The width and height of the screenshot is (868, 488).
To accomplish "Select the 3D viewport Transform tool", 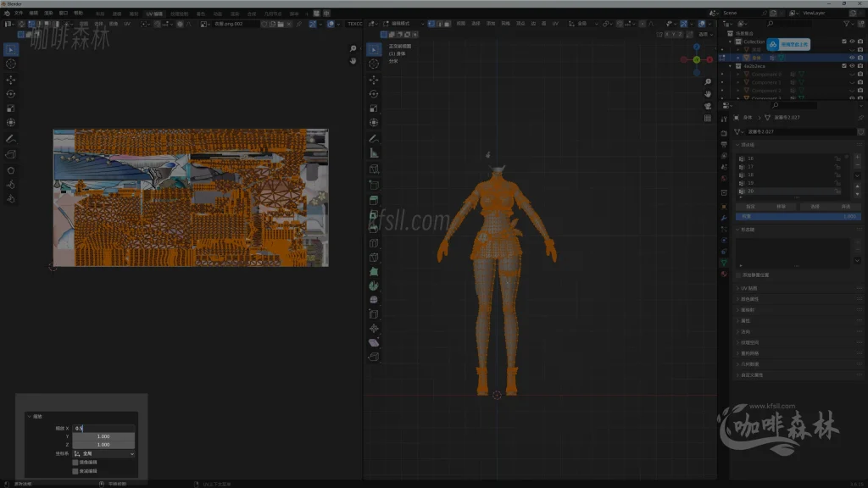I will click(x=374, y=123).
